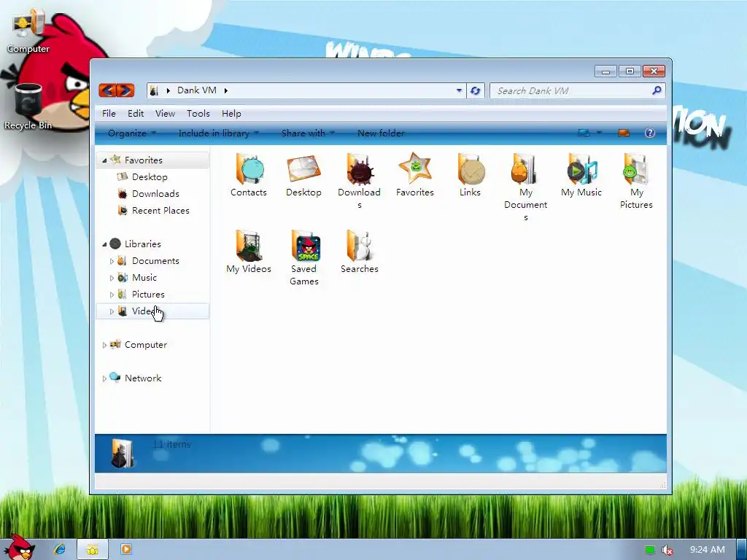Image resolution: width=747 pixels, height=560 pixels.
Task: Click the muted volume tray icon
Action: [x=667, y=550]
